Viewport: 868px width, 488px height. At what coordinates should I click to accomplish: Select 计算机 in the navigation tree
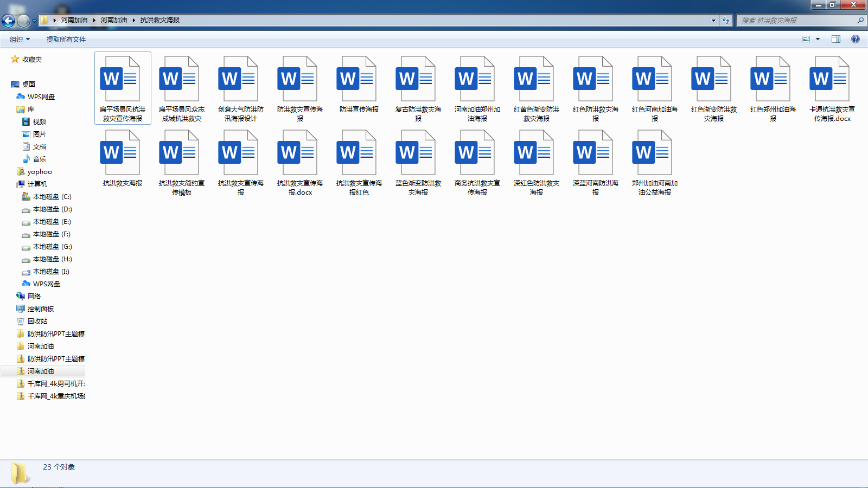[x=37, y=184]
